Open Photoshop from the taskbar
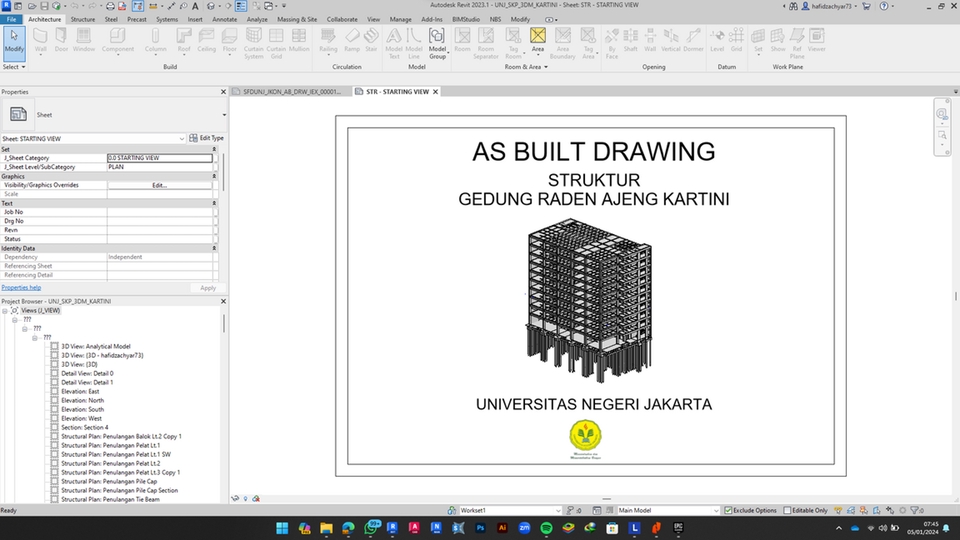Screen dimensions: 960x540 coord(481,528)
